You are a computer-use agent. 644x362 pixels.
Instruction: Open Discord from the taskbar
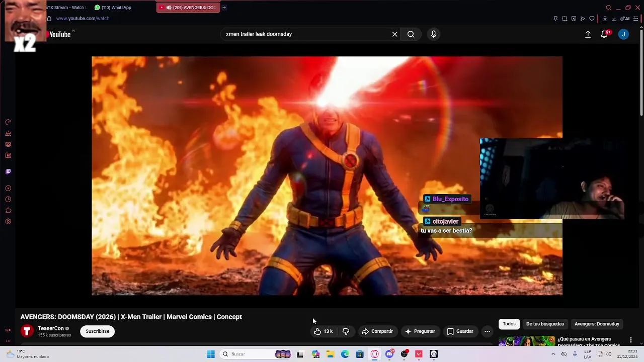coord(389,354)
